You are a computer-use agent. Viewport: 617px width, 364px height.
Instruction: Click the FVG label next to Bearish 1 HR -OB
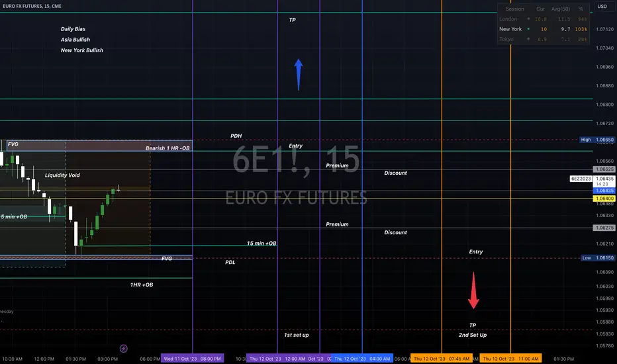[13, 144]
